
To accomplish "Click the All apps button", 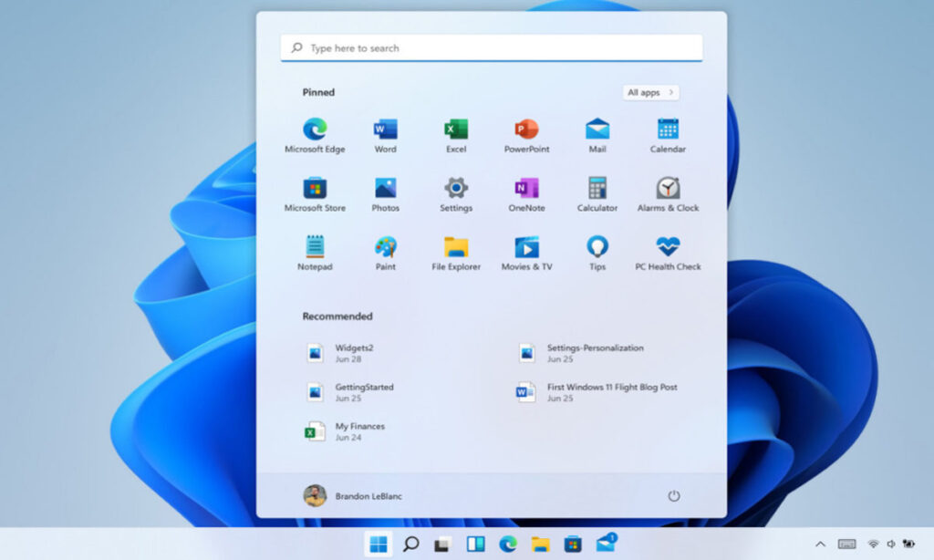I will [x=650, y=92].
